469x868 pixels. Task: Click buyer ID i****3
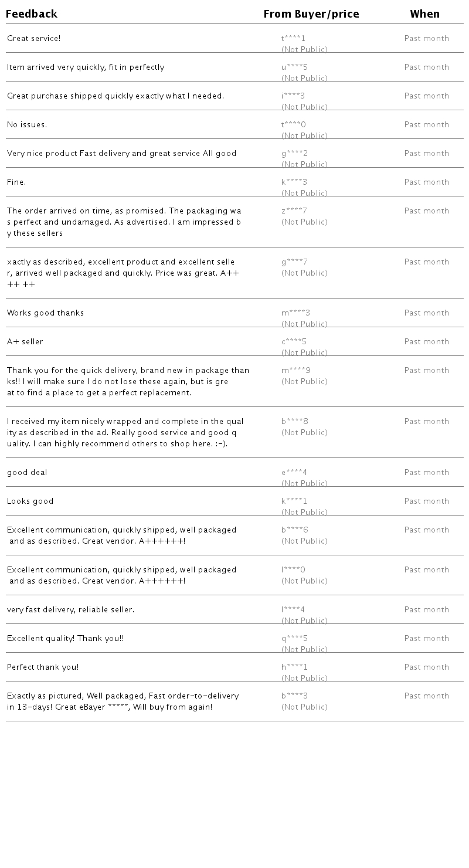click(293, 96)
